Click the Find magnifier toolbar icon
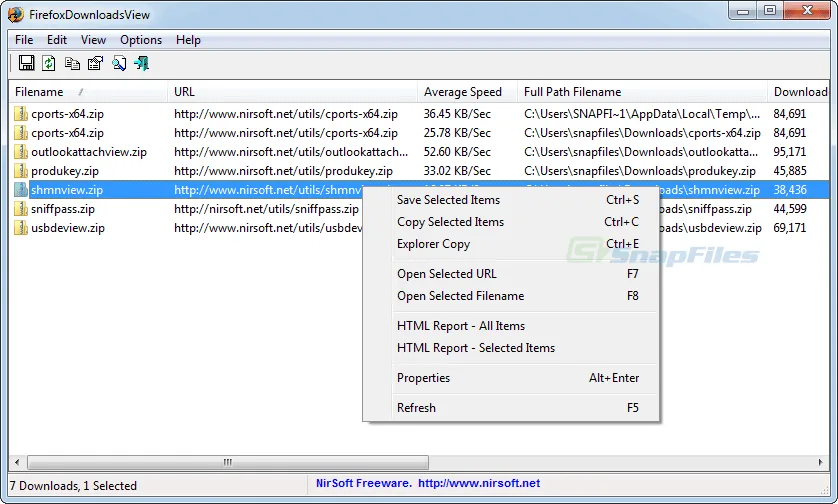Screen dimensions: 838x504 (x=119, y=63)
